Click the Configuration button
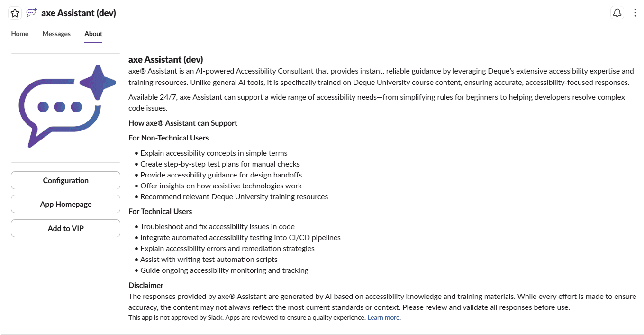 [65, 180]
